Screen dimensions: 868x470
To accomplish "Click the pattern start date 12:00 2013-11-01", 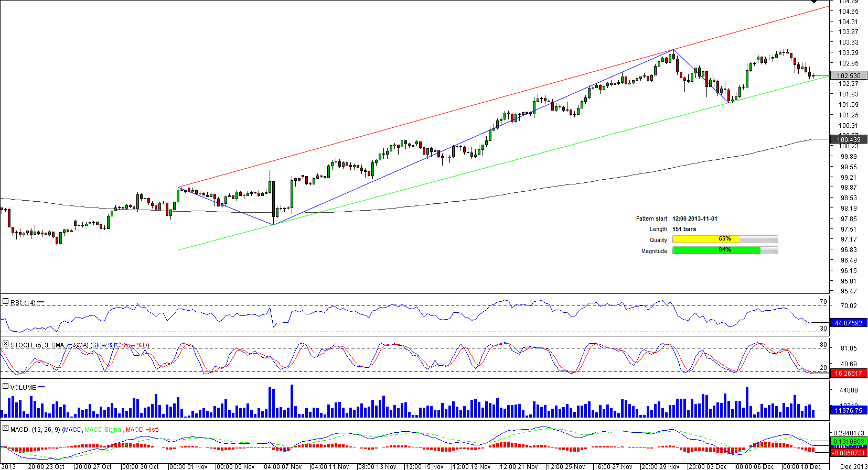I will click(694, 218).
